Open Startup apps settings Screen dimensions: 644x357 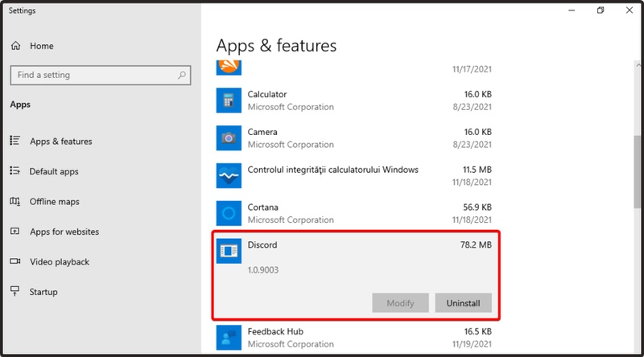click(x=43, y=292)
